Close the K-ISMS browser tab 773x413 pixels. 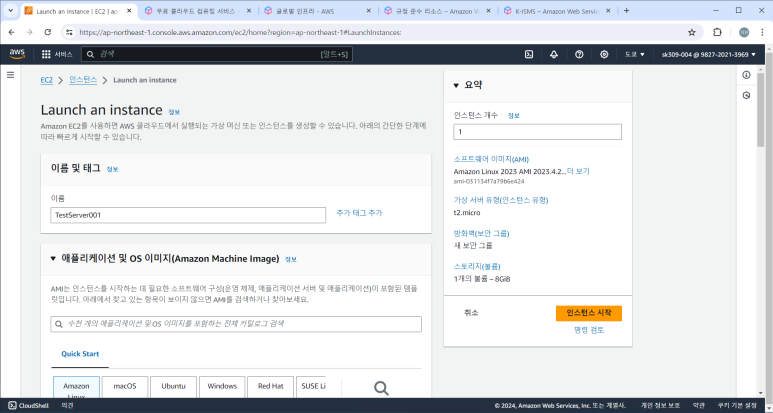pyautogui.click(x=608, y=10)
